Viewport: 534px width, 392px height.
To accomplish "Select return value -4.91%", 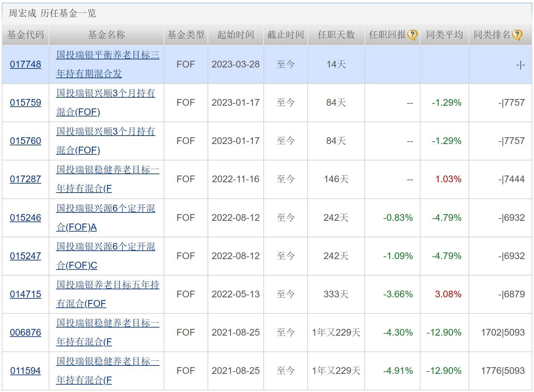I will coord(398,371).
